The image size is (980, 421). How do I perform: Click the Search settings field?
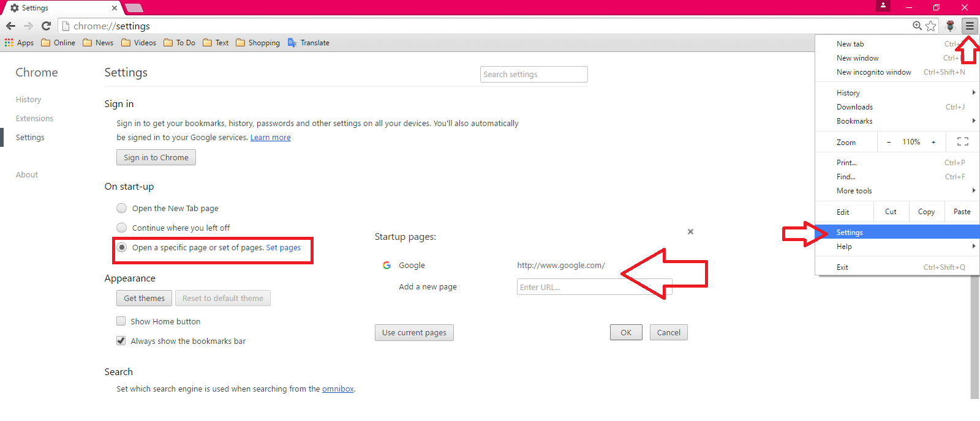(x=534, y=74)
